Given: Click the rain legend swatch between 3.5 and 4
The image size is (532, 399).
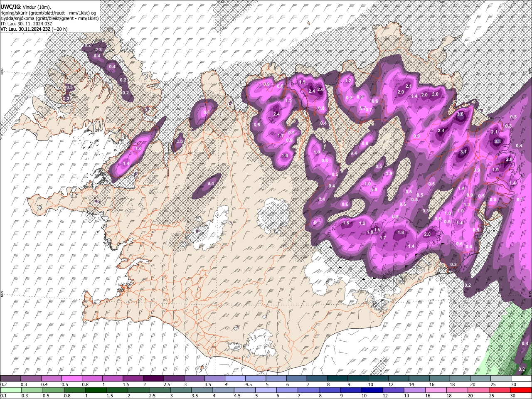Looking at the screenshot, I should click(x=202, y=390).
